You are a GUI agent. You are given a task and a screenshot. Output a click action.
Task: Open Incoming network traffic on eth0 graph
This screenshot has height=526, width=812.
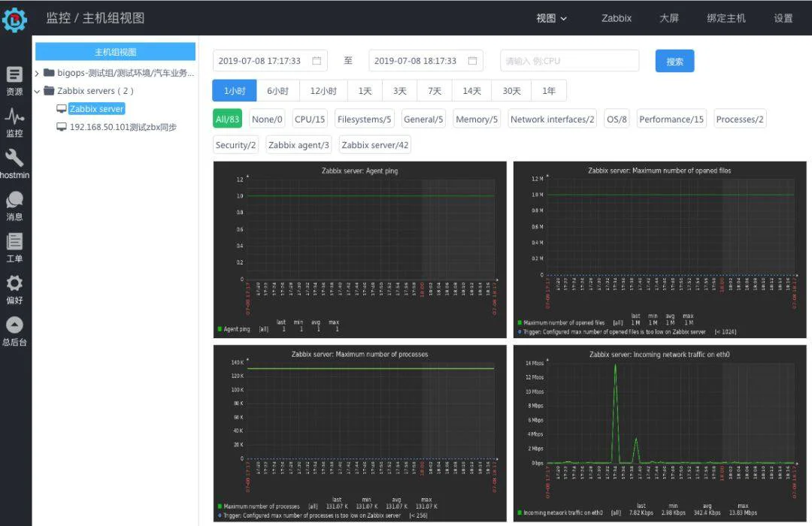pos(660,434)
